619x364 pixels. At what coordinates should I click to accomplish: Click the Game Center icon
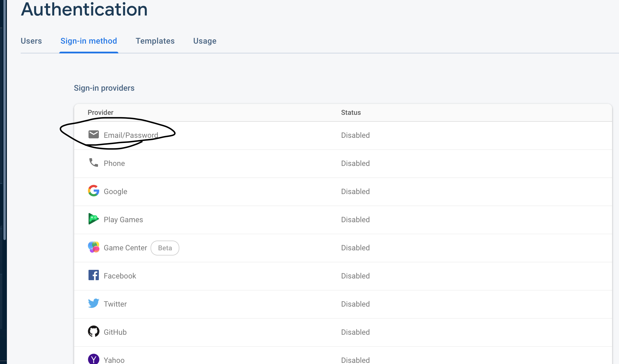coord(93,247)
